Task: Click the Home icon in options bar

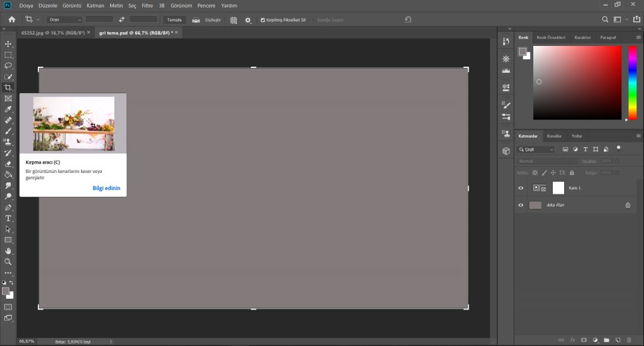Action: click(11, 20)
